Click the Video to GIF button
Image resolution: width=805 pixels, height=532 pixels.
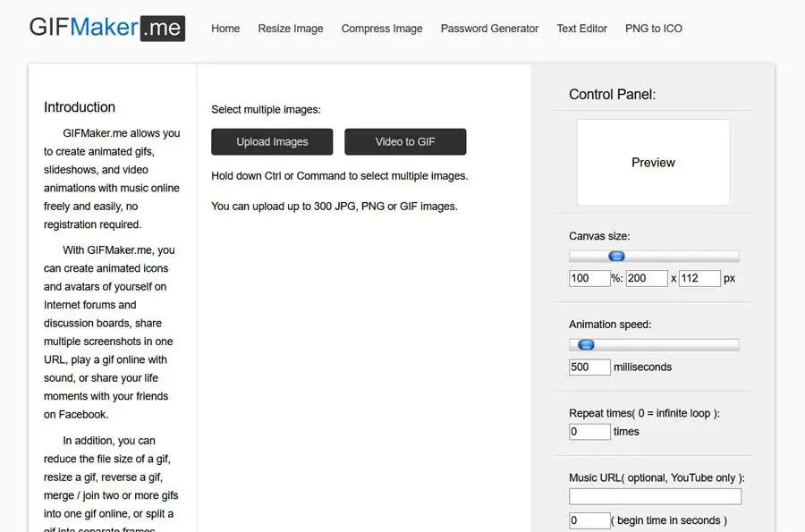pos(405,141)
